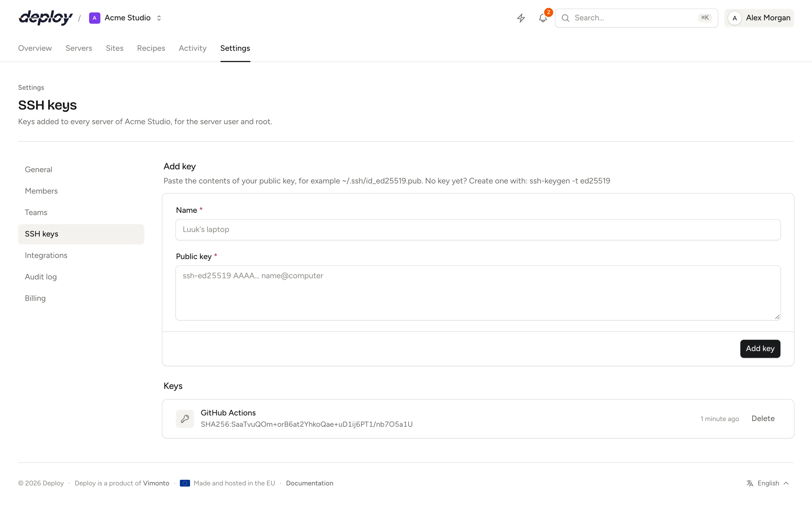Click the ⌘K shortcut badge
The width and height of the screenshot is (812, 508).
click(x=705, y=18)
